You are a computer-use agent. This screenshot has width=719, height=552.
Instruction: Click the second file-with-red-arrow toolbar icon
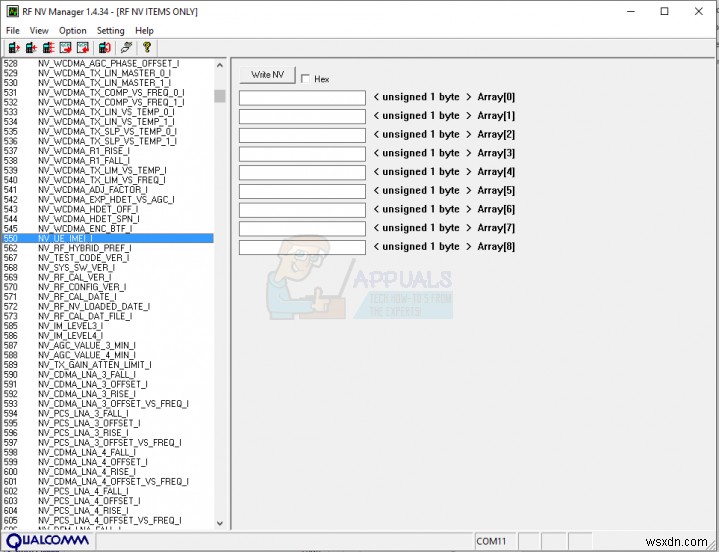coord(83,47)
